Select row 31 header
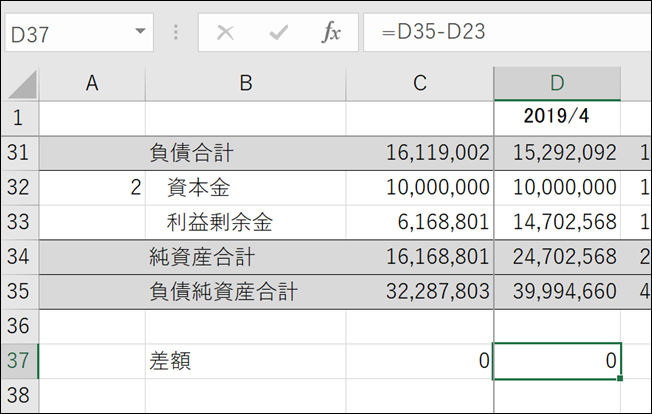652x414 pixels. click(x=20, y=153)
